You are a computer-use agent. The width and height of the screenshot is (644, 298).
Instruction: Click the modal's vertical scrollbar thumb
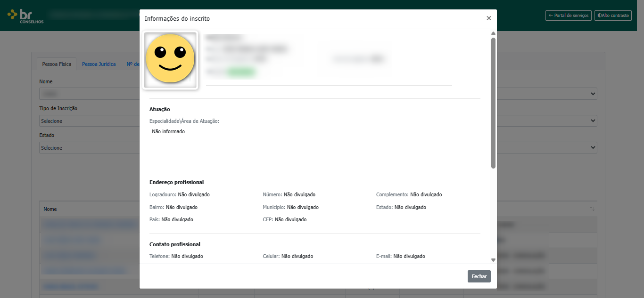(x=493, y=103)
